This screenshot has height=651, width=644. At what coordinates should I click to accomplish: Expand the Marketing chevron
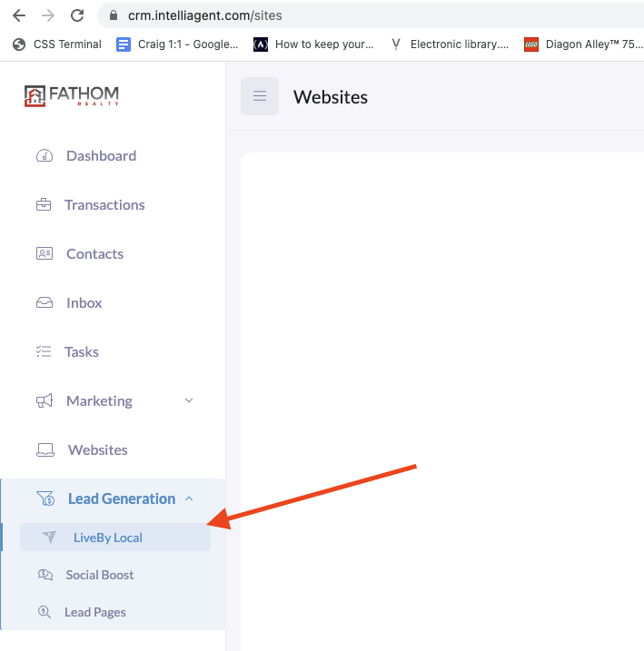tap(189, 400)
